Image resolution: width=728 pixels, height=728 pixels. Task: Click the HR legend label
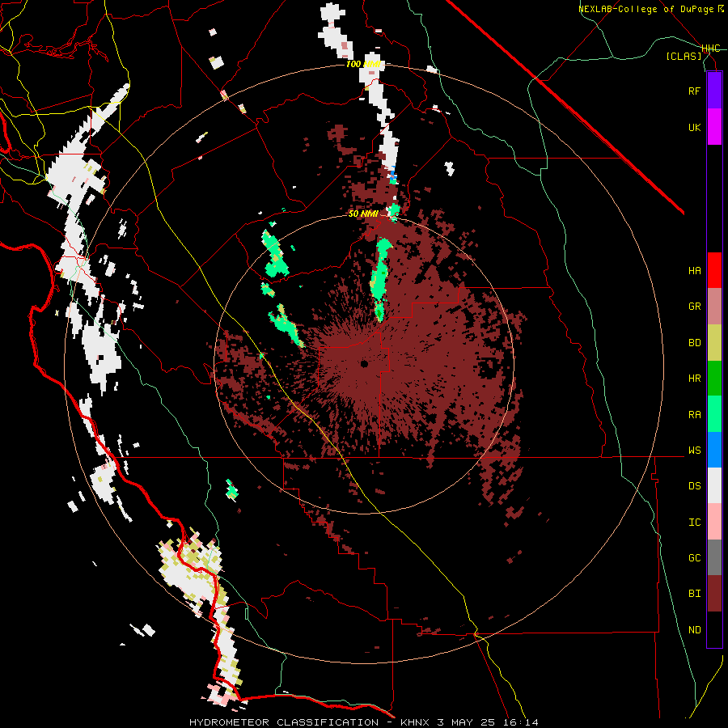(694, 379)
